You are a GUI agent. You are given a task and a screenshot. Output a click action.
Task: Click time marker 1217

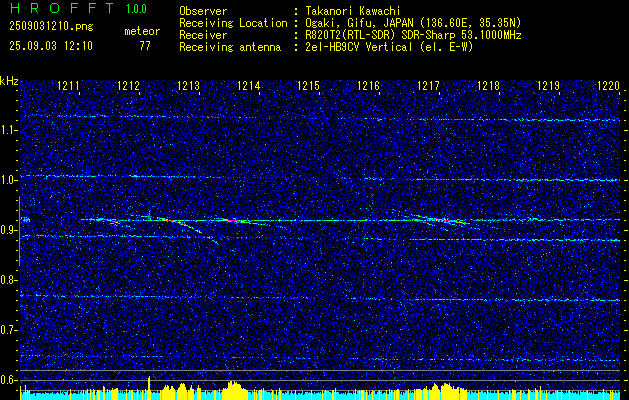pos(428,85)
